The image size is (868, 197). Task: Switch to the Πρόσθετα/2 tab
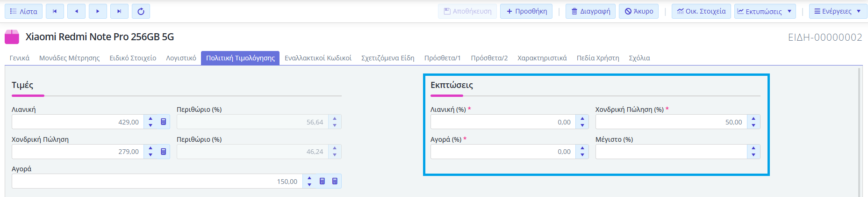click(x=489, y=58)
